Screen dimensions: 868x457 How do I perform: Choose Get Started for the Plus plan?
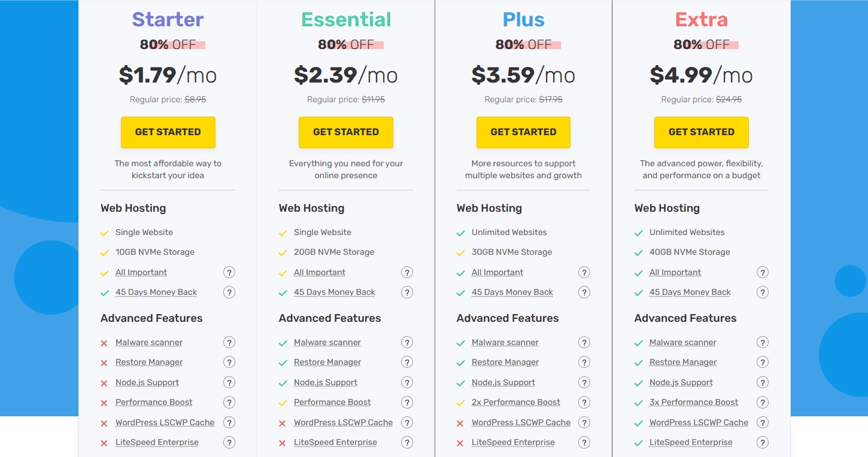click(523, 132)
